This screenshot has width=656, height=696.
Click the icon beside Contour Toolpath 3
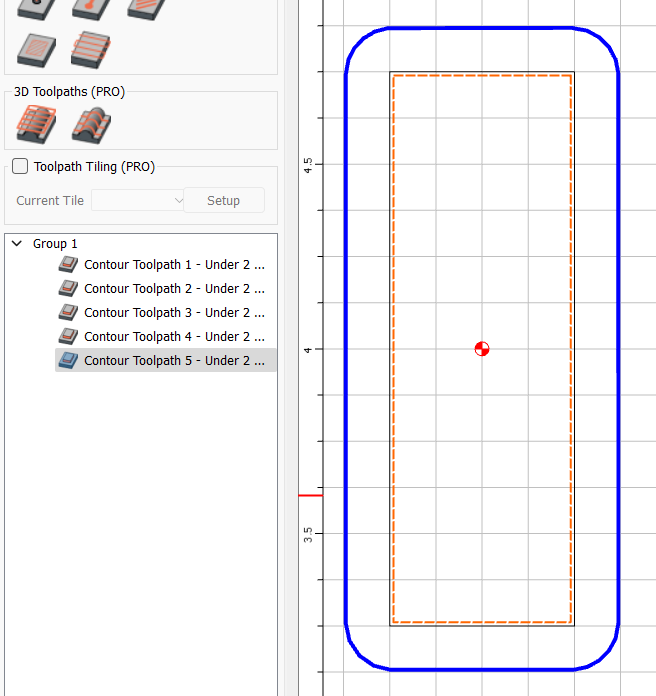click(x=68, y=312)
